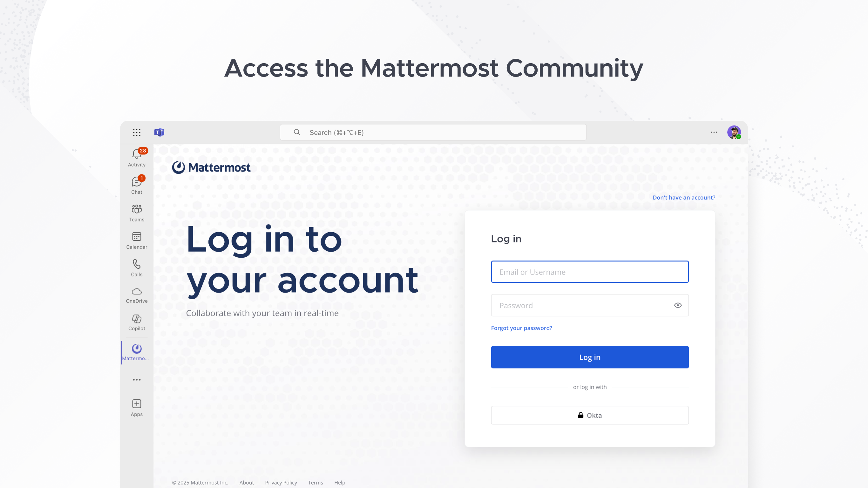This screenshot has height=488, width=868.
Task: Open the Calendar panel
Action: click(x=136, y=240)
